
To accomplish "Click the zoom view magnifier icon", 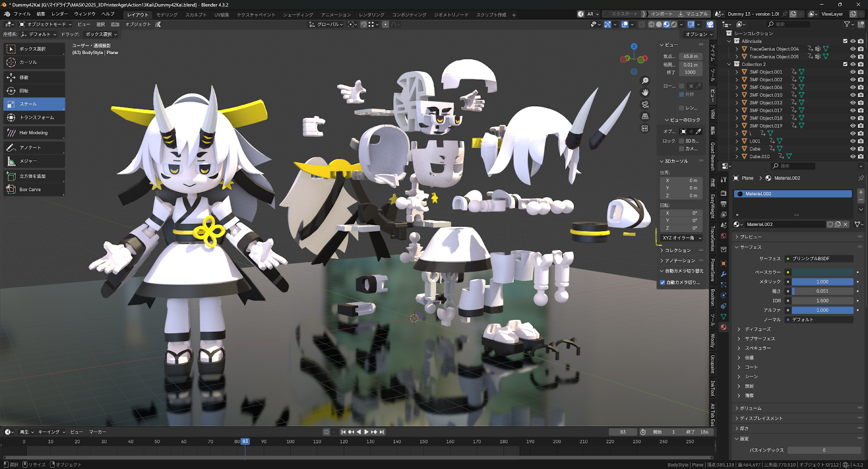I will (x=645, y=81).
